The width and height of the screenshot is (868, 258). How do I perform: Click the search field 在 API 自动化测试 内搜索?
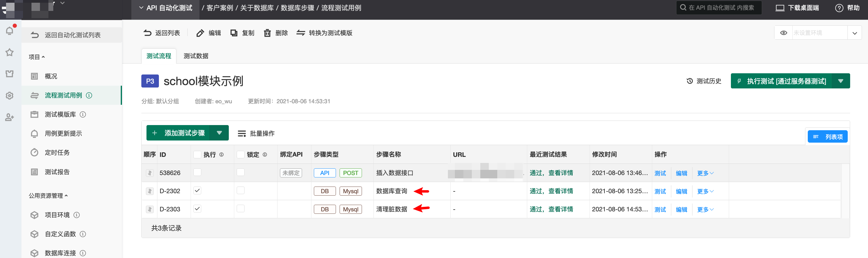click(x=719, y=8)
